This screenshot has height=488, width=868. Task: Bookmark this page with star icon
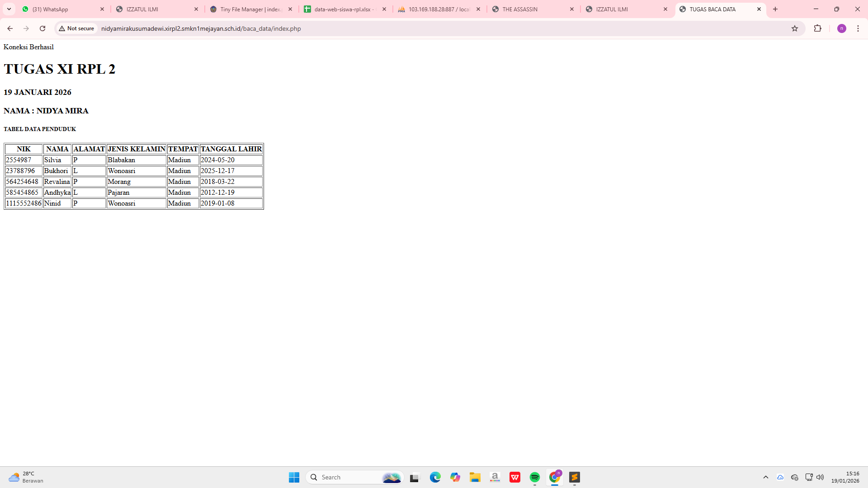pyautogui.click(x=795, y=28)
